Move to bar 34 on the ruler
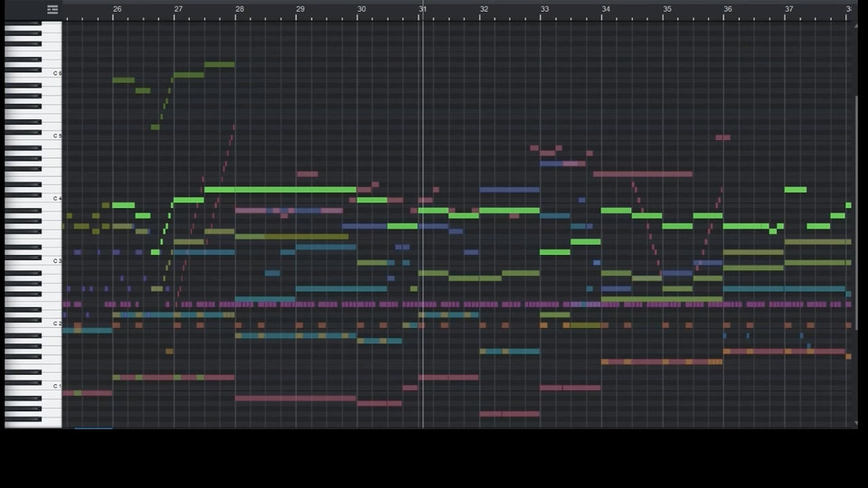 (x=606, y=9)
